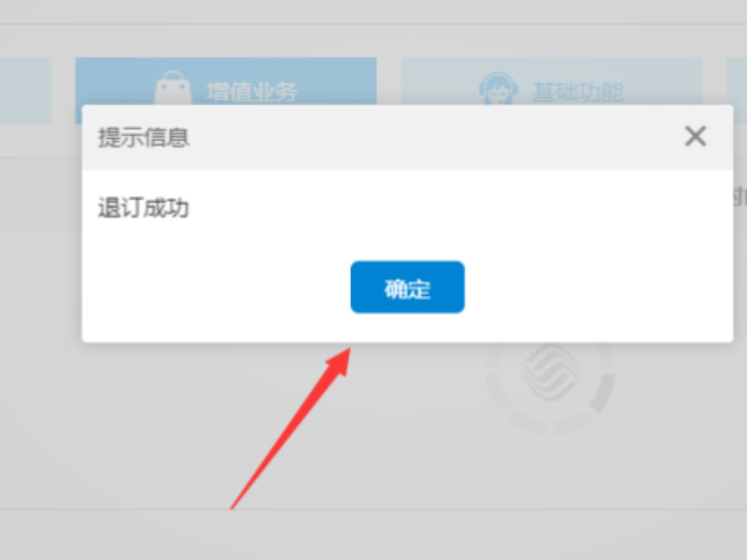Image resolution: width=747 pixels, height=560 pixels.
Task: Select the partially visible tab at left edge
Action: 25,91
